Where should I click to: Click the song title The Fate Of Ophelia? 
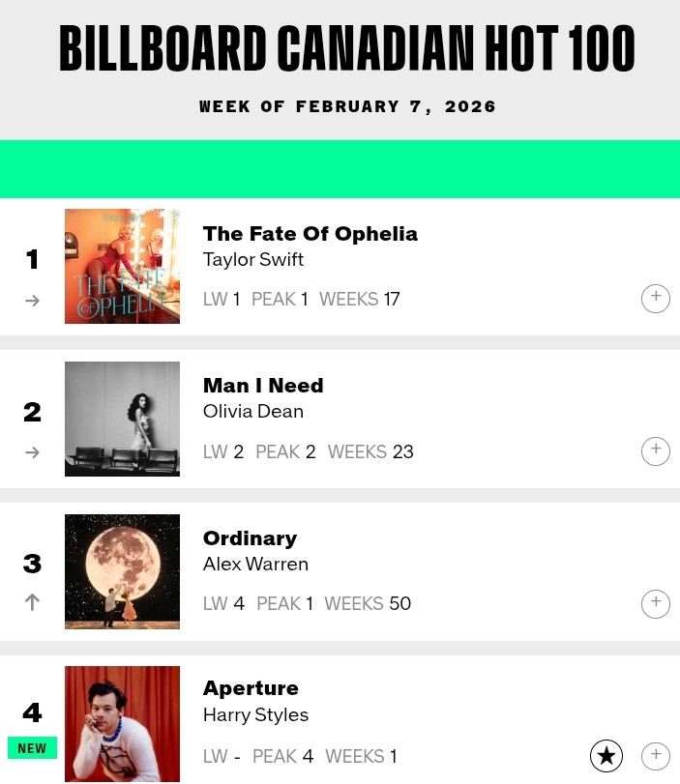tap(310, 234)
